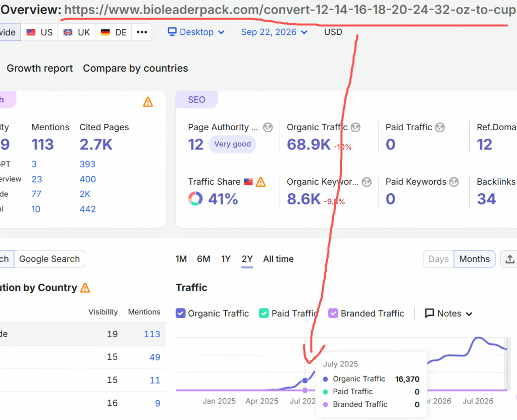Set the chart range to 6M

coord(203,259)
